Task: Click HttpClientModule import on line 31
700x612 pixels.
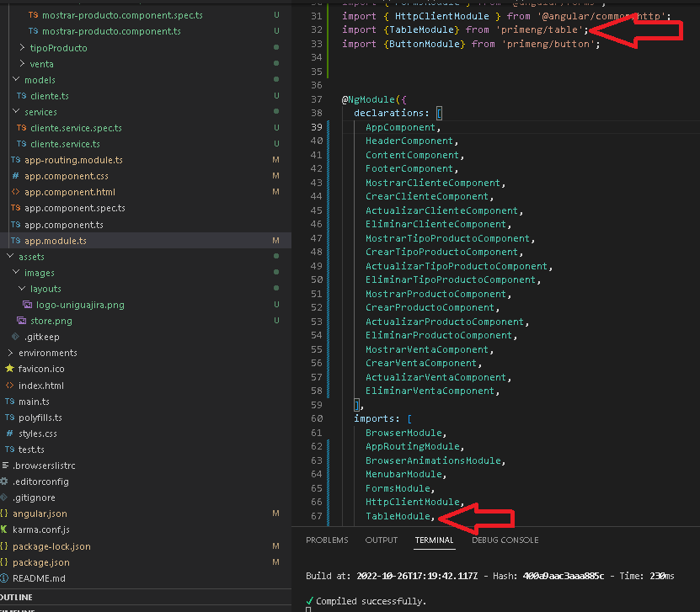Action: [x=442, y=16]
